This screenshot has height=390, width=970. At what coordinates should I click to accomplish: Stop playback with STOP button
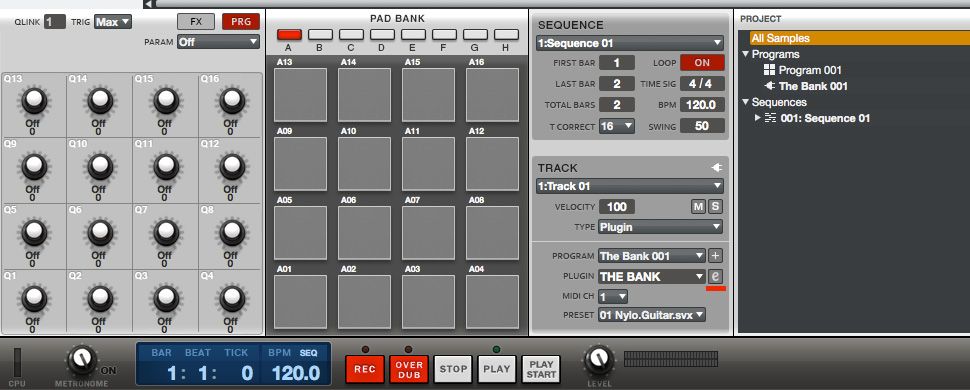453,369
